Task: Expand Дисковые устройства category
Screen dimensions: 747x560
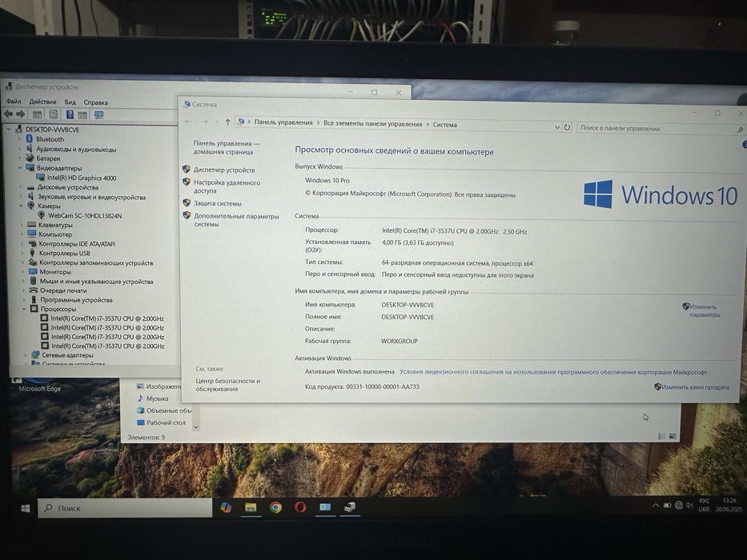Action: point(21,187)
